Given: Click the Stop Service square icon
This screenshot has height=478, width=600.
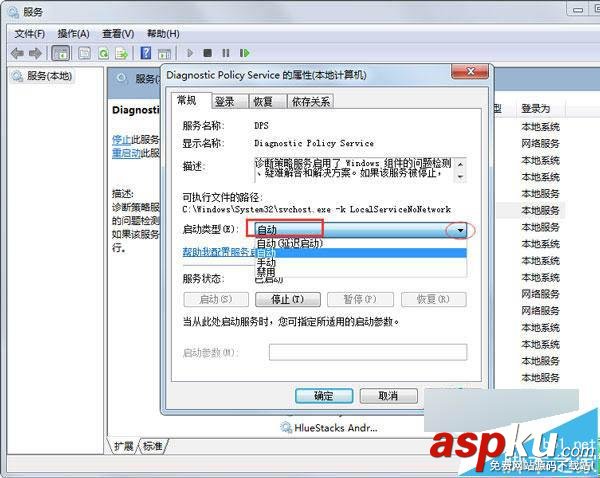Looking at the screenshot, I should click(x=207, y=53).
